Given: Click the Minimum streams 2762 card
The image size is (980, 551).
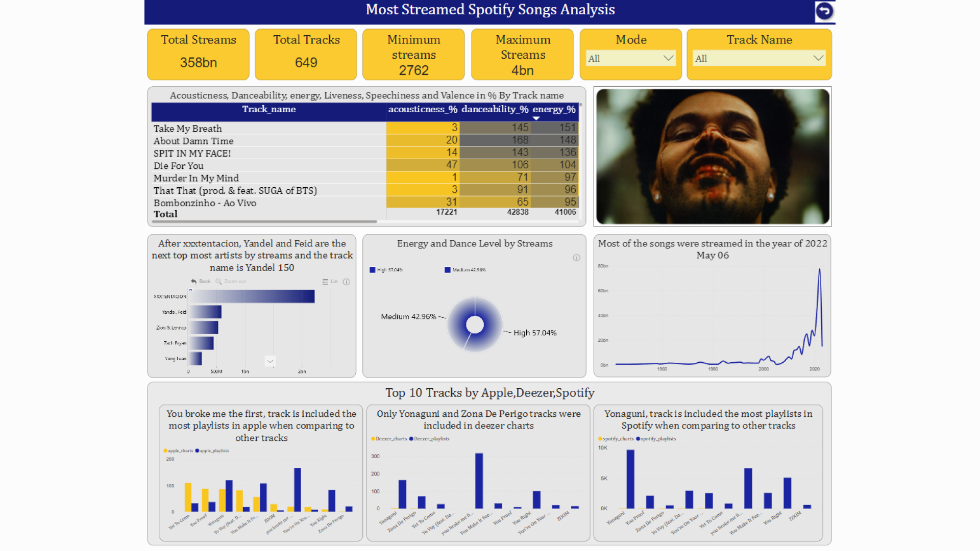Looking at the screenshot, I should tap(413, 54).
